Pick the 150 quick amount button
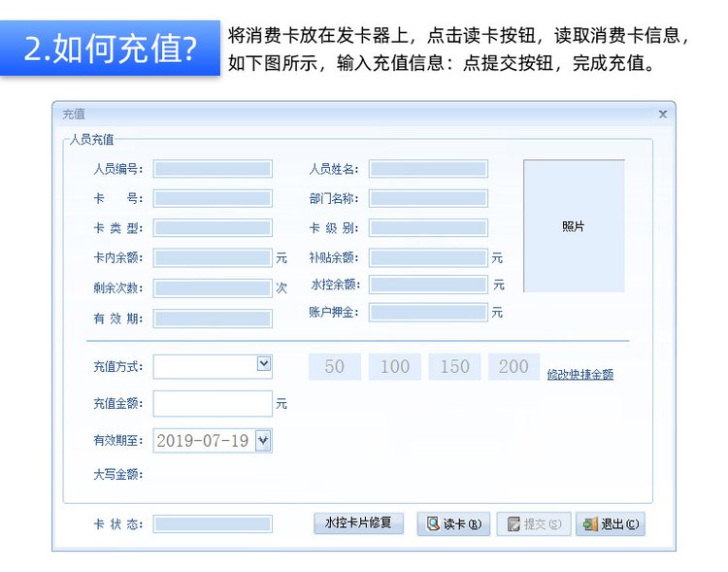 point(454,366)
